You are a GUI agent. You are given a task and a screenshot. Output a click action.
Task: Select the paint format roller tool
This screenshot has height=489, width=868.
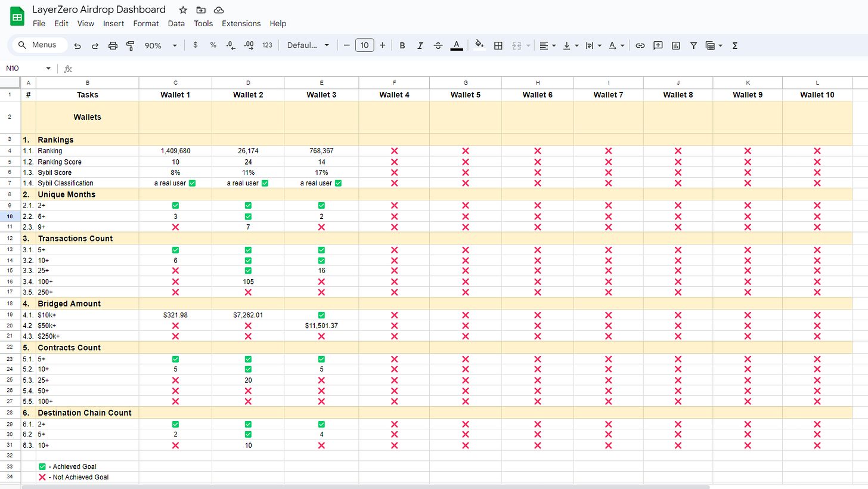coord(131,45)
